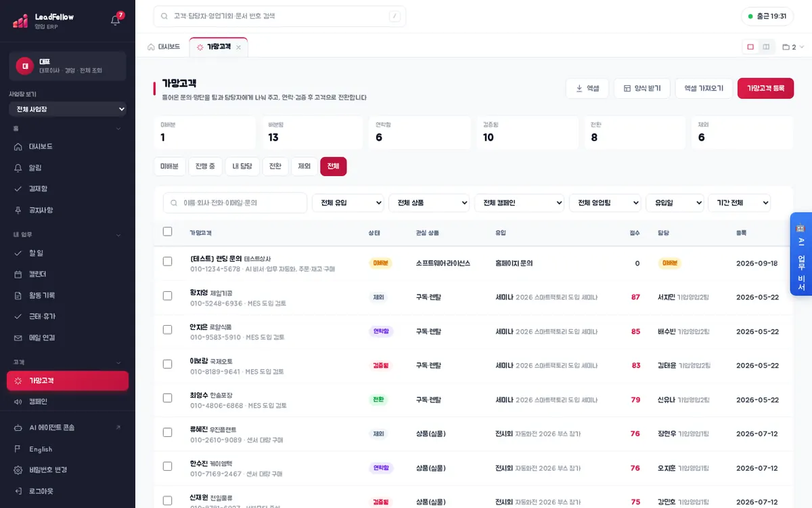Click the LeadFellow logo icon
The image size is (812, 508).
(x=20, y=21)
